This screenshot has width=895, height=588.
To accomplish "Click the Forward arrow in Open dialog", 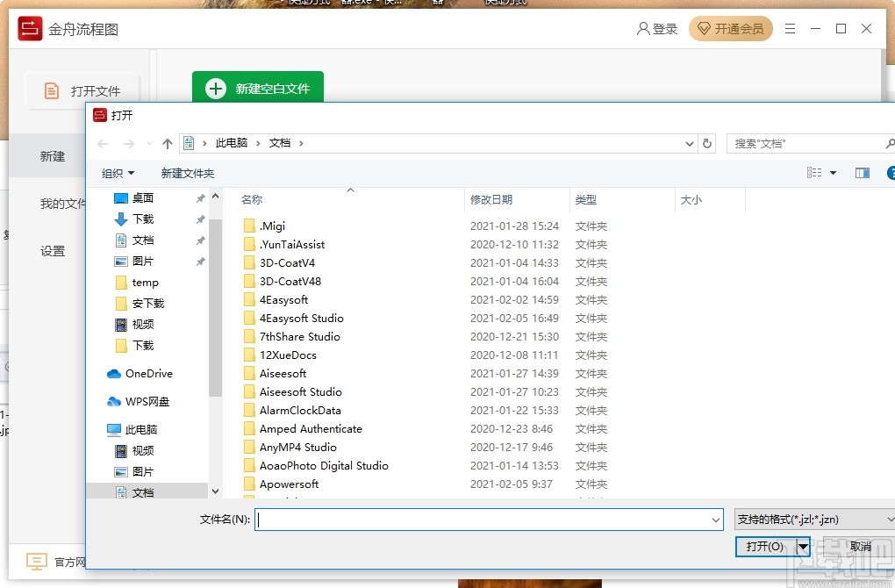I will click(128, 144).
